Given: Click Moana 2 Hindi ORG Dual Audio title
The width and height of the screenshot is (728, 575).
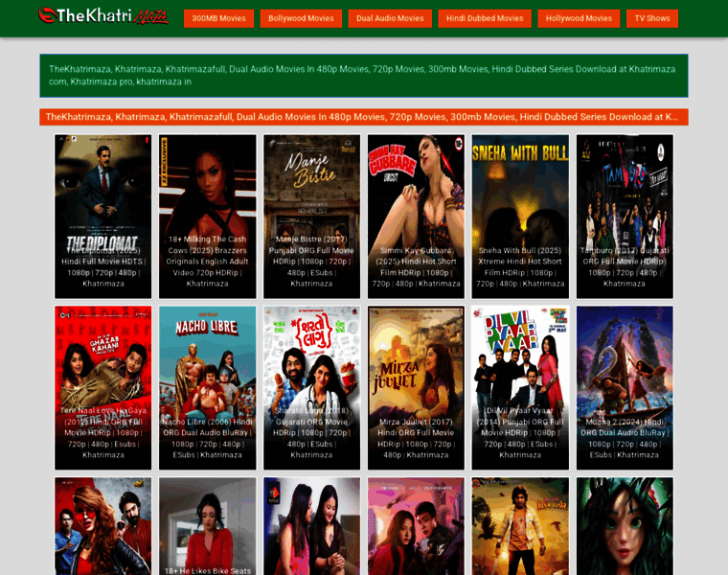Looking at the screenshot, I should click(625, 439).
